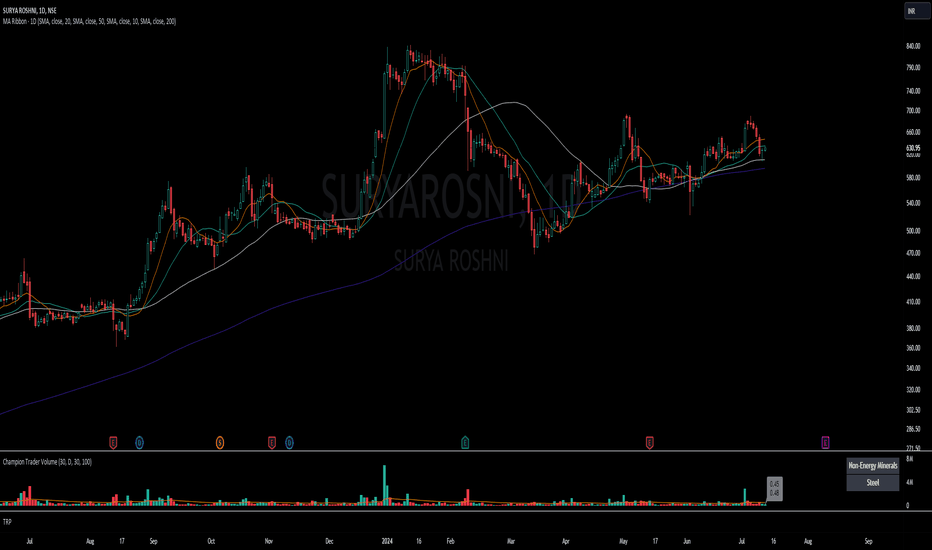Image resolution: width=932 pixels, height=550 pixels.
Task: Open the earnings marker in mid-August 2023
Action: 113,442
